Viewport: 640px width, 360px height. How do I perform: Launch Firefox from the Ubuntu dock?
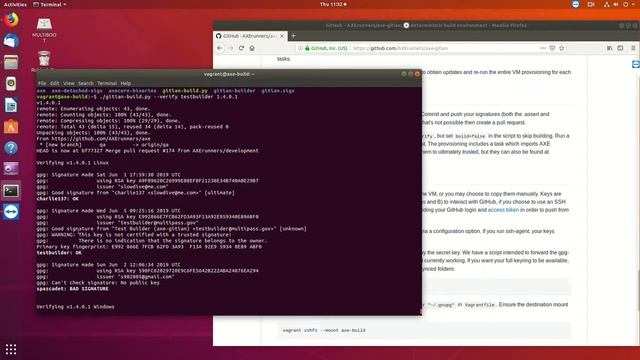coord(11,20)
